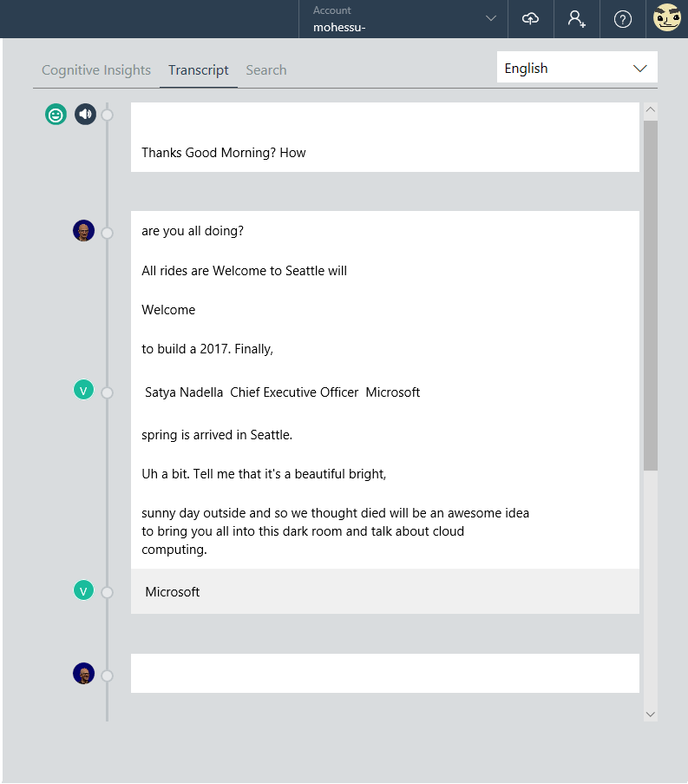
Task: Open the English language dropdown
Action: (577, 67)
